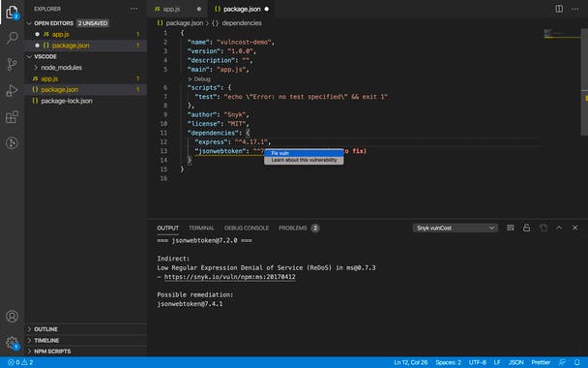
Task: Switch to the OUTPUT panel tab
Action: [x=167, y=228]
